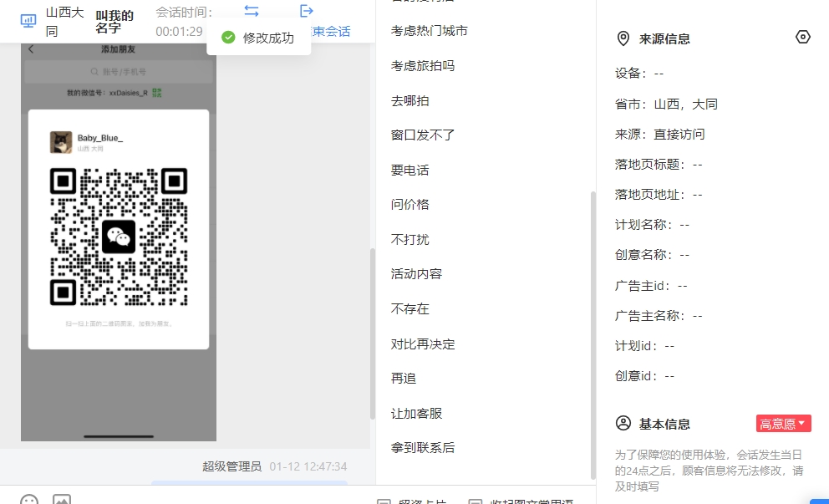
Task: Open the emoji picker smiley icon
Action: [29, 499]
